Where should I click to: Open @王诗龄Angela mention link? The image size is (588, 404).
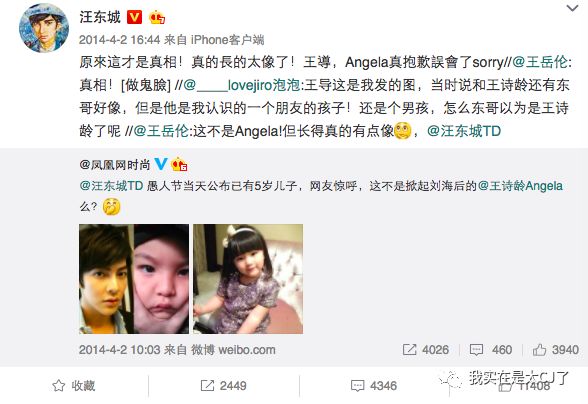coord(520,186)
